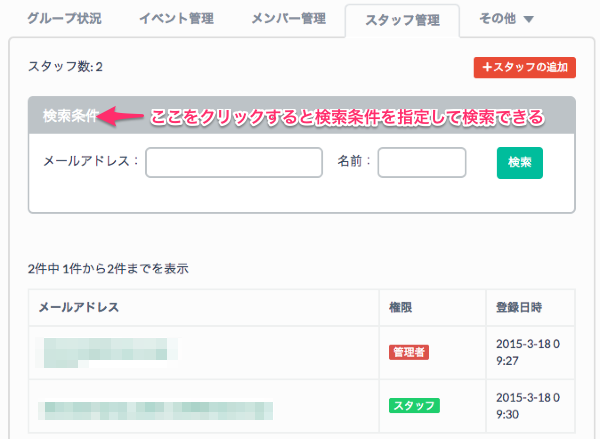Click into the 名前 text field
The image size is (600, 439).
[422, 162]
